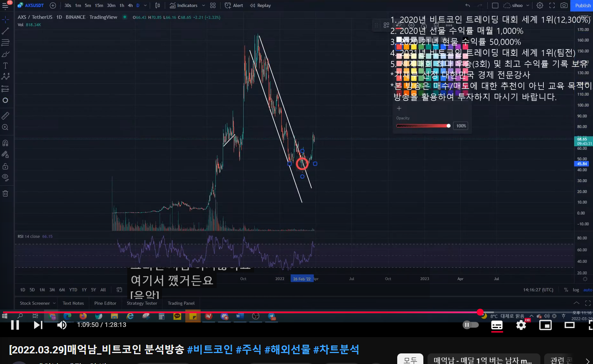This screenshot has width=593, height=364.
Task: Select the 1D date range
Action: coord(23,290)
